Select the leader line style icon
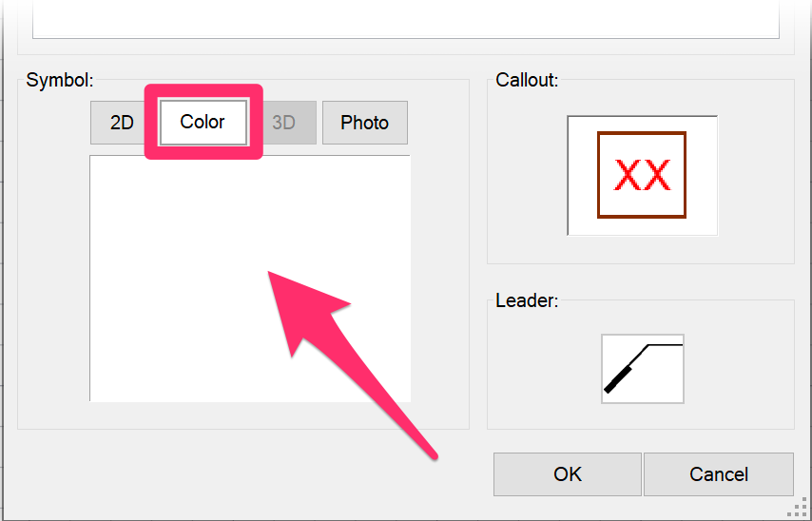This screenshot has height=521, width=812. [643, 369]
